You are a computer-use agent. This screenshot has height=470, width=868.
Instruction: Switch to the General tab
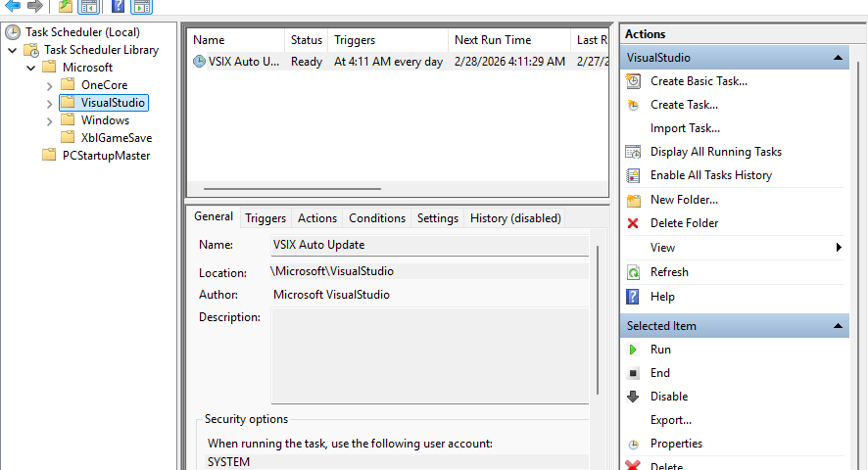click(x=214, y=216)
